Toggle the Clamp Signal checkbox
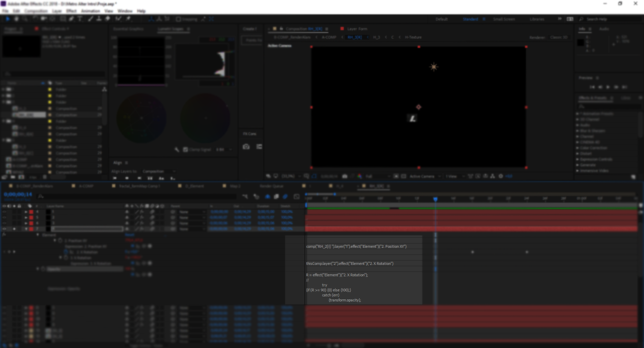 (x=186, y=149)
